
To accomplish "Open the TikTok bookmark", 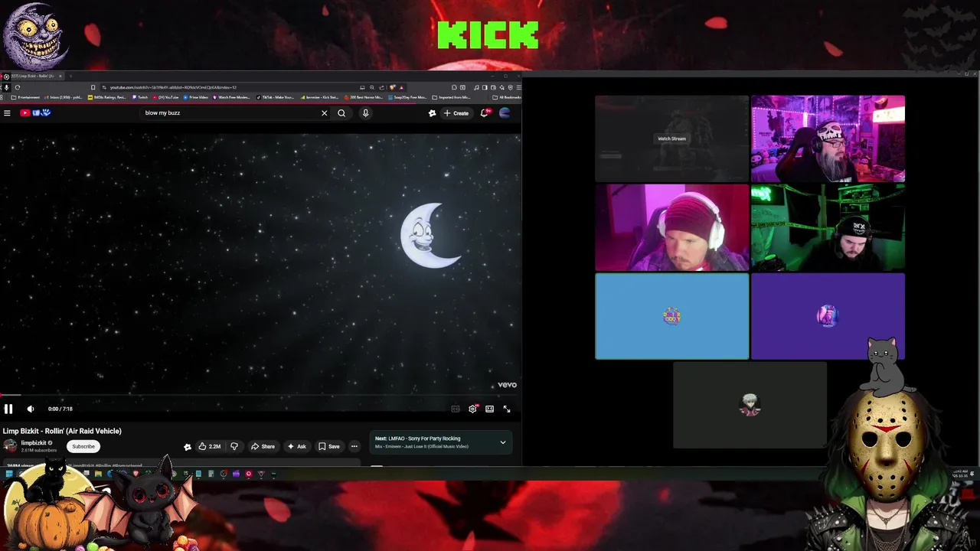I will point(276,97).
